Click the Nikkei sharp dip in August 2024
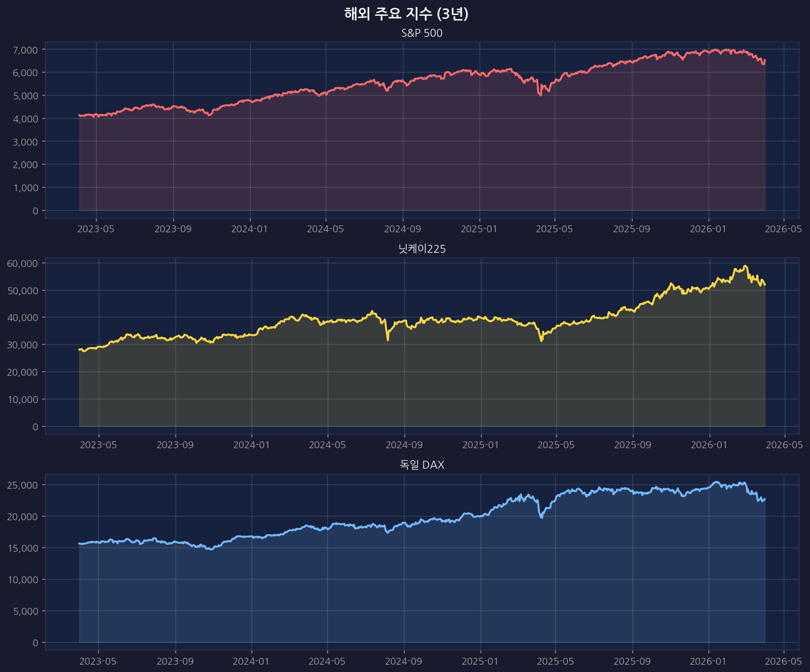This screenshot has width=810, height=672. [x=388, y=340]
